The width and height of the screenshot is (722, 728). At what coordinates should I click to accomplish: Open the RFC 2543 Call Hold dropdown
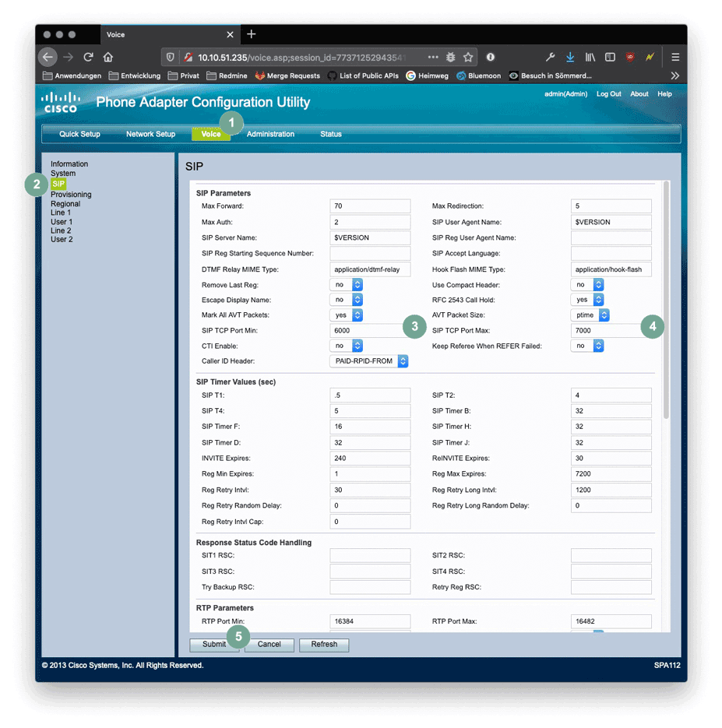pos(587,300)
